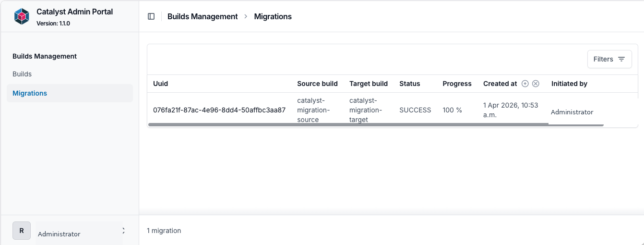Screen dimensions: 644x245
Task: Select the migration uuid 076fa21f-87ac-4e96-8dd4-50affbc3aa87
Action: tap(219, 110)
